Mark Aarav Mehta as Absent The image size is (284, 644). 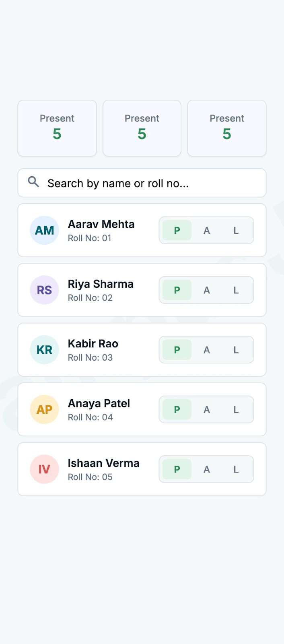207,230
